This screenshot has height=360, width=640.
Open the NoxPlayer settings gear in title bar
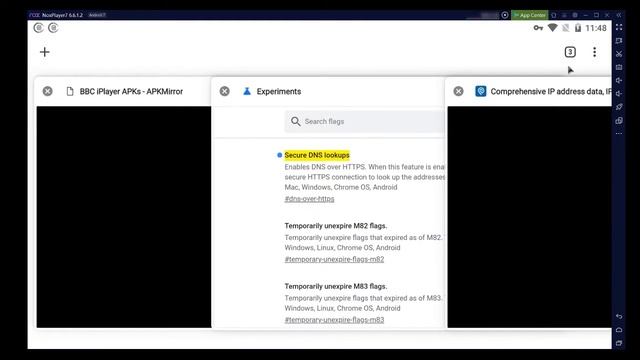point(575,15)
